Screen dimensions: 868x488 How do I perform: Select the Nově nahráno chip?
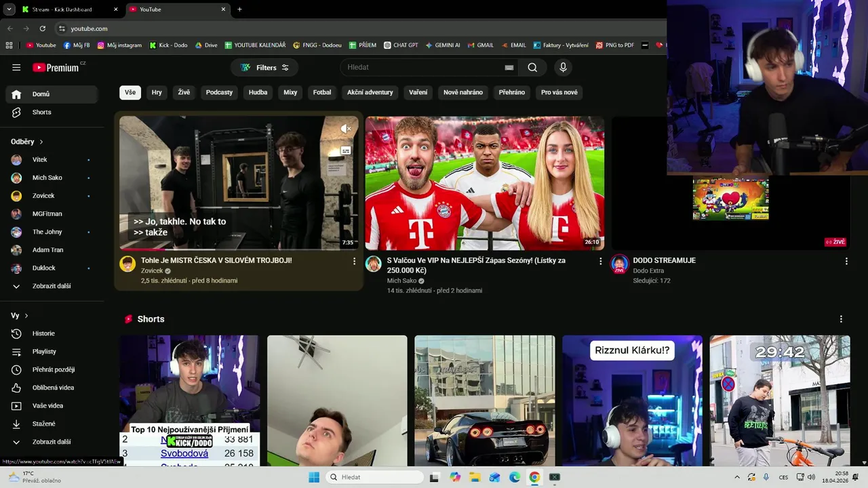tap(463, 92)
